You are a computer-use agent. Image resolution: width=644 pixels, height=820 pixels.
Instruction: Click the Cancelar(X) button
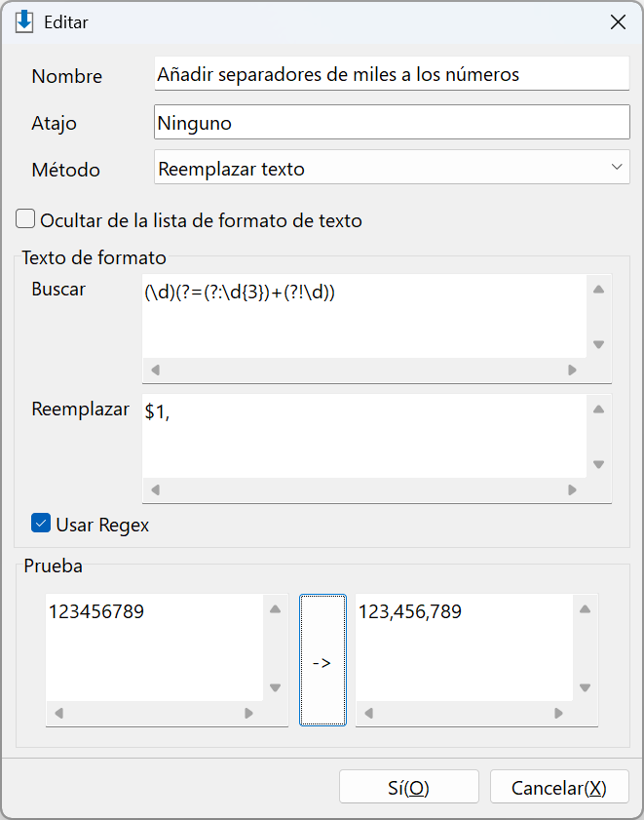559,787
